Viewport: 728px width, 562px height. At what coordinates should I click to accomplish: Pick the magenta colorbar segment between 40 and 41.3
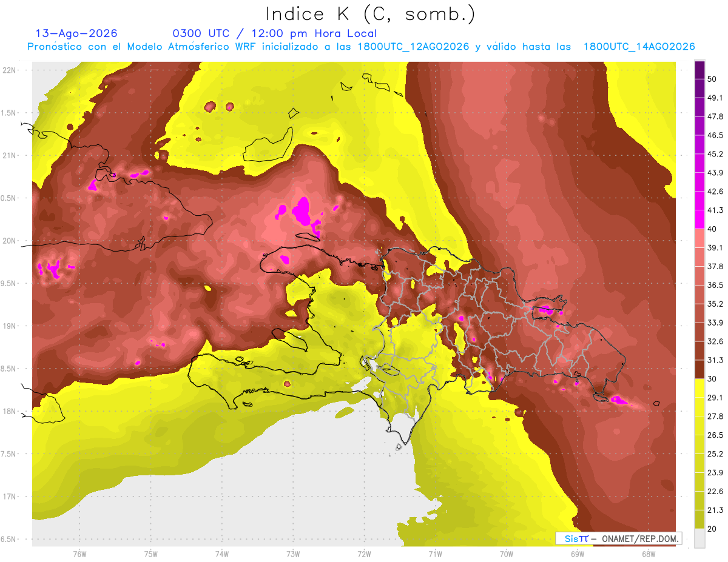(699, 220)
